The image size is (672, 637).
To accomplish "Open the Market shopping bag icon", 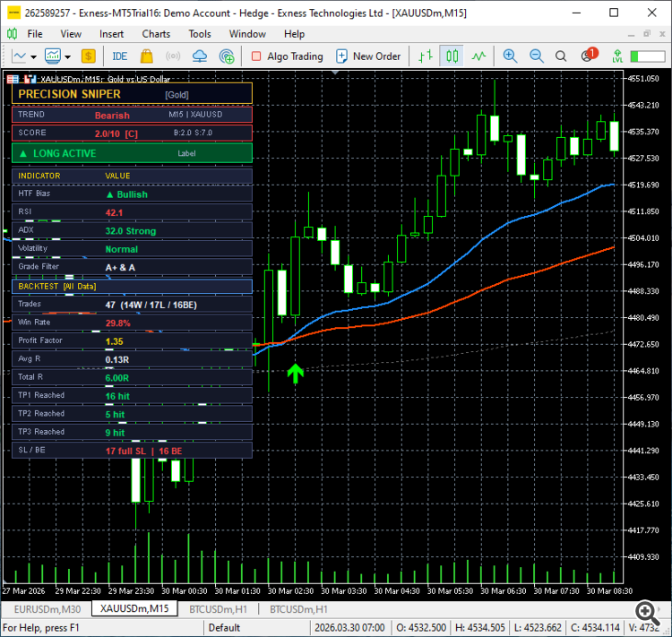I will point(147,56).
